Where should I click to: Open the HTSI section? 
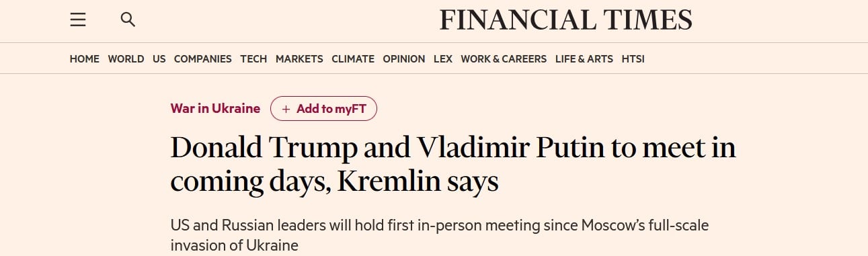[633, 59]
